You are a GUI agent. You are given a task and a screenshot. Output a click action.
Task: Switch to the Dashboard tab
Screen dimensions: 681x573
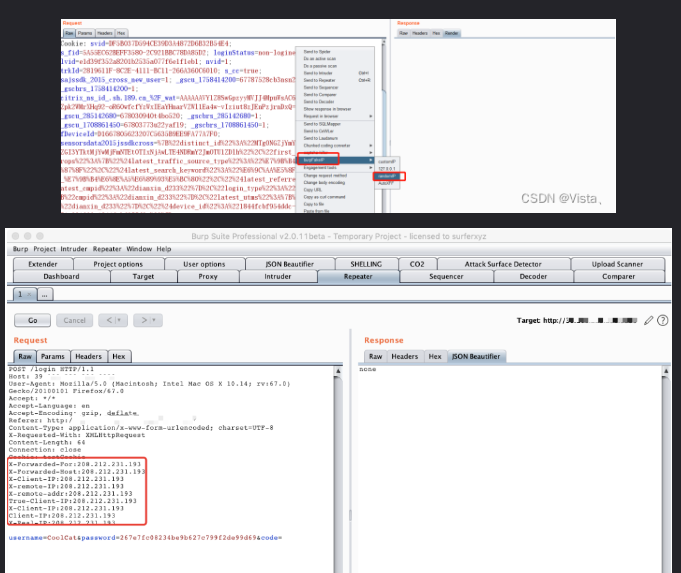[61, 276]
